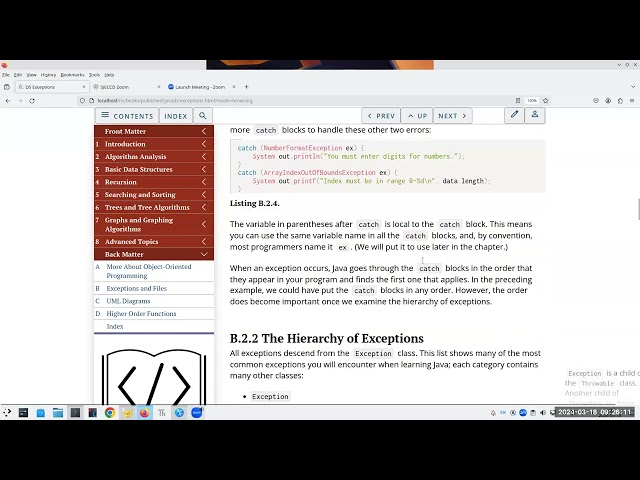Open the Recursion chapter title
This screenshot has height=480, width=640.
(x=120, y=182)
